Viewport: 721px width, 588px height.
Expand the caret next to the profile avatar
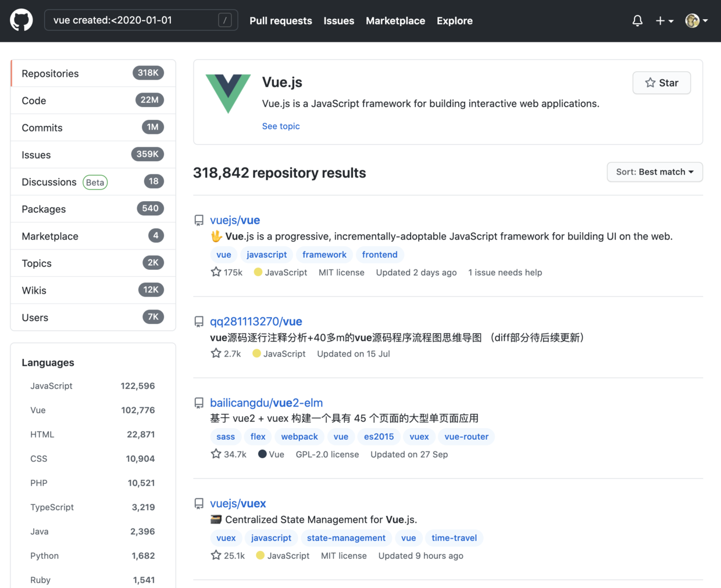(705, 22)
